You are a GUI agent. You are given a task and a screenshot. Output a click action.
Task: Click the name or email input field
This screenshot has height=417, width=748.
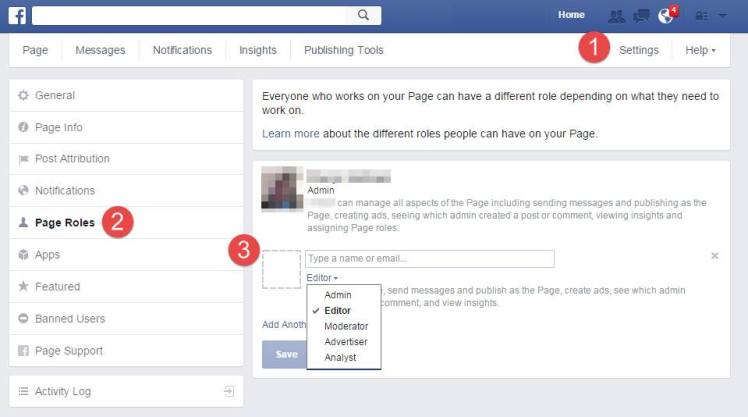(430, 259)
